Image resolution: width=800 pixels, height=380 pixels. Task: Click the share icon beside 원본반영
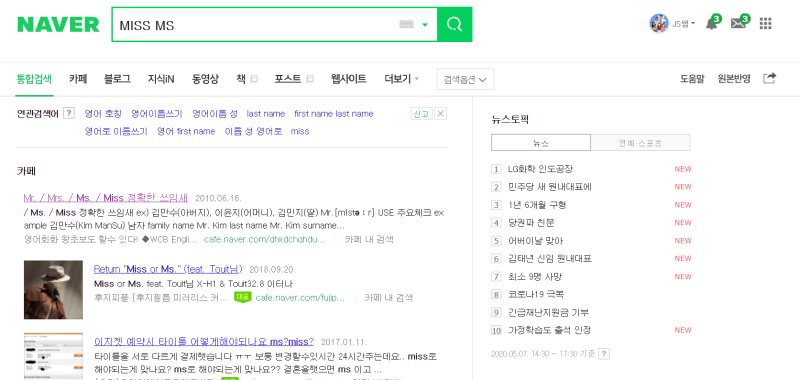point(769,79)
